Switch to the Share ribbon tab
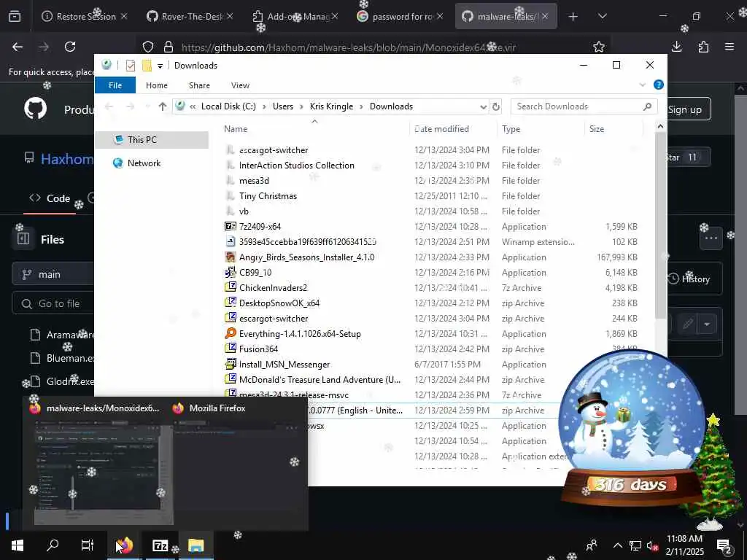747x560 pixels. (x=199, y=85)
